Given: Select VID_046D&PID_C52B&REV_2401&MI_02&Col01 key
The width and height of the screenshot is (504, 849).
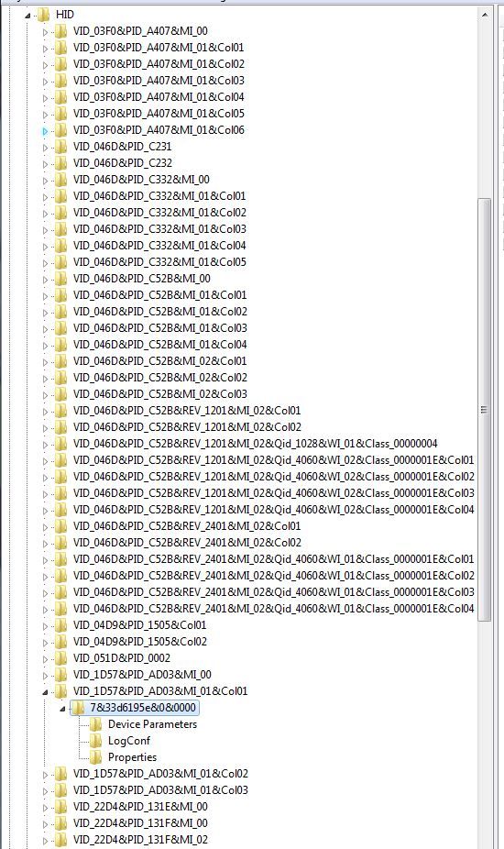Looking at the screenshot, I should pos(187,525).
